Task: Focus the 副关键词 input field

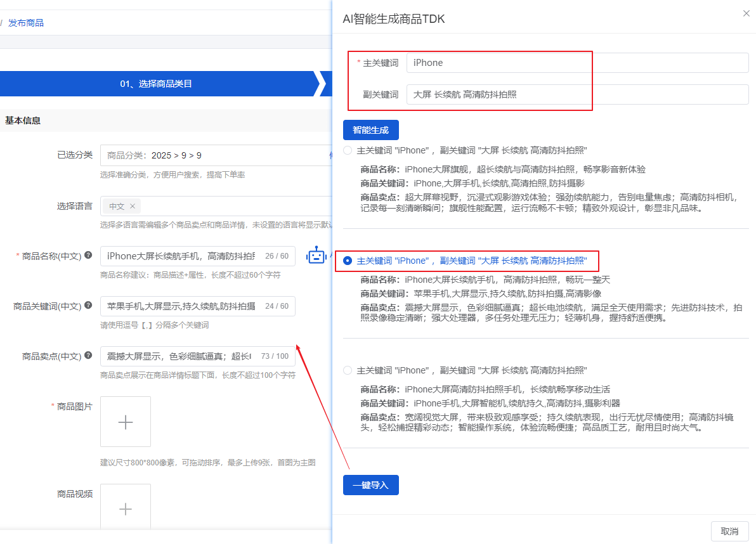Action: [x=577, y=94]
